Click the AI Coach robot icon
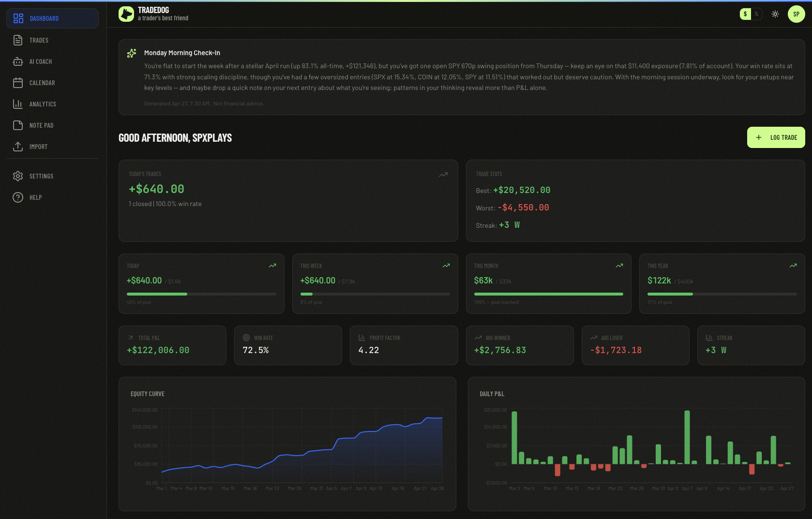 tap(18, 61)
